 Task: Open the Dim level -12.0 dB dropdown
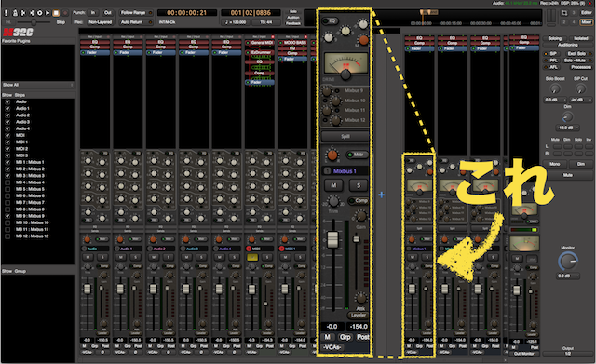567,128
